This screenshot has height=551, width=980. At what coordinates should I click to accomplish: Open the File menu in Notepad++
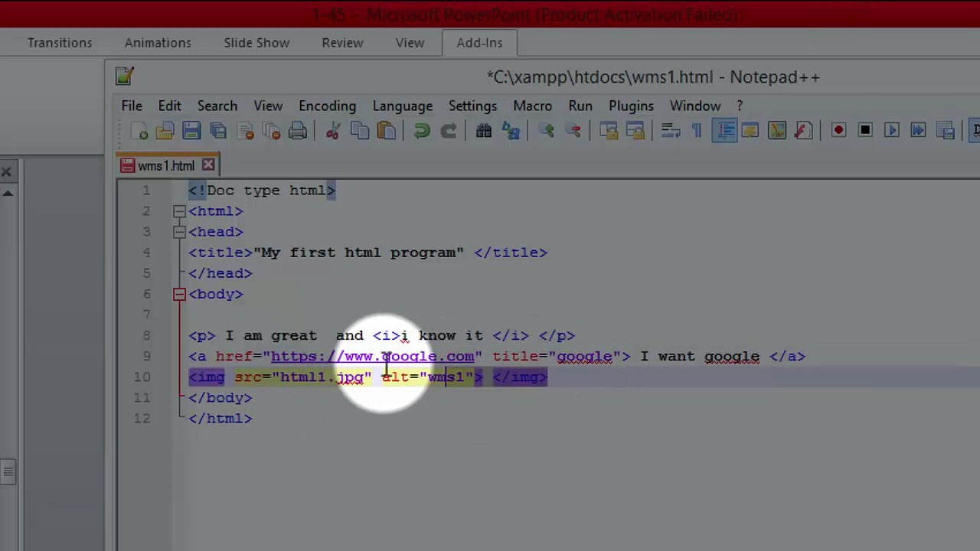[132, 106]
